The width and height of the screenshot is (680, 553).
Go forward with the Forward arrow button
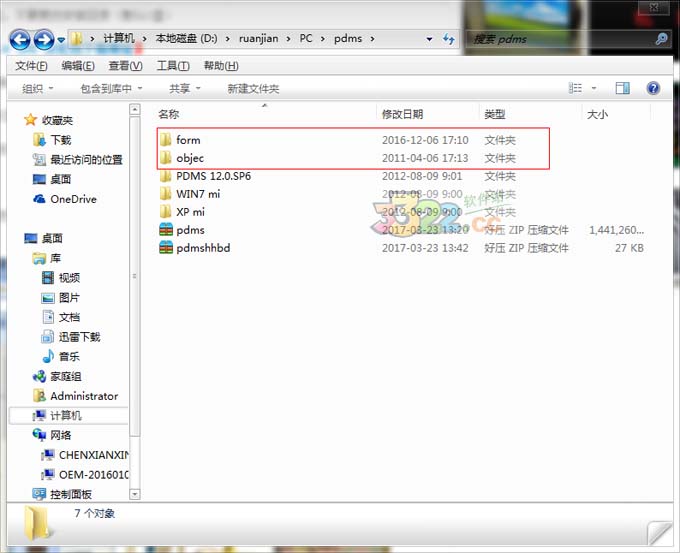pos(44,40)
